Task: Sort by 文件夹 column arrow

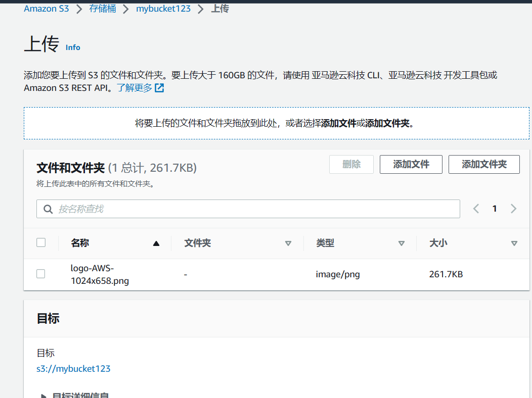Action: point(288,243)
